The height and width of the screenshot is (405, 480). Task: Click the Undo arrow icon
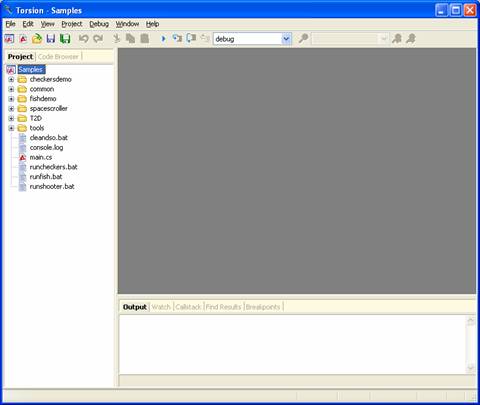click(83, 39)
